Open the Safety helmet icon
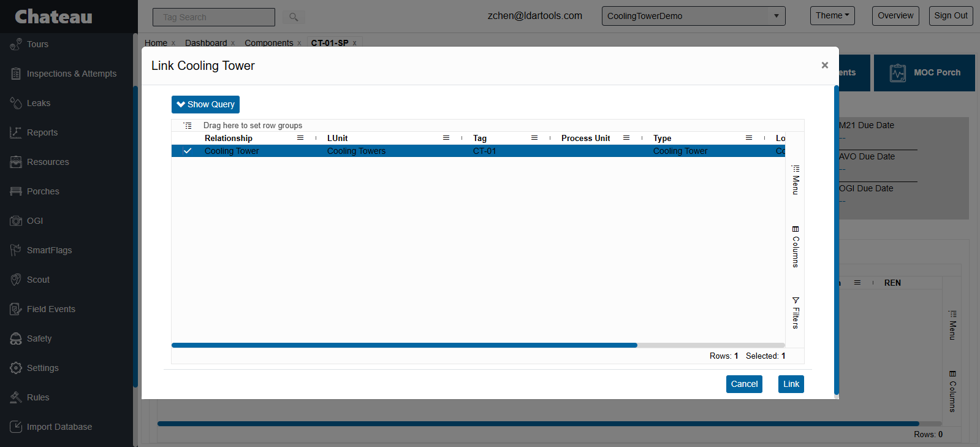The image size is (980, 447). [16, 338]
